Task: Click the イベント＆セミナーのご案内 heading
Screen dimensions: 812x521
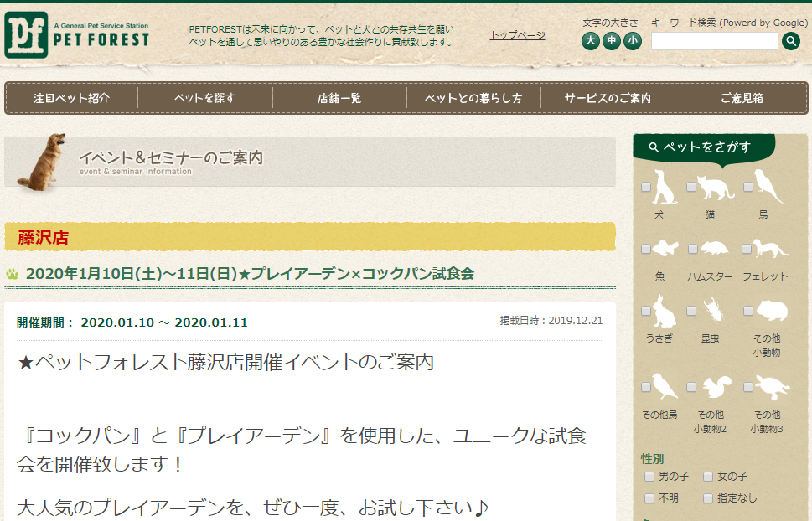Action: (171, 157)
